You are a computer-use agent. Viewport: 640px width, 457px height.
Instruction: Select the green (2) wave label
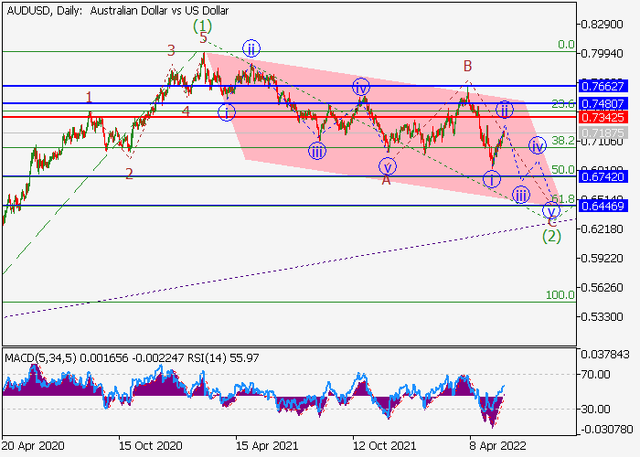[551, 236]
